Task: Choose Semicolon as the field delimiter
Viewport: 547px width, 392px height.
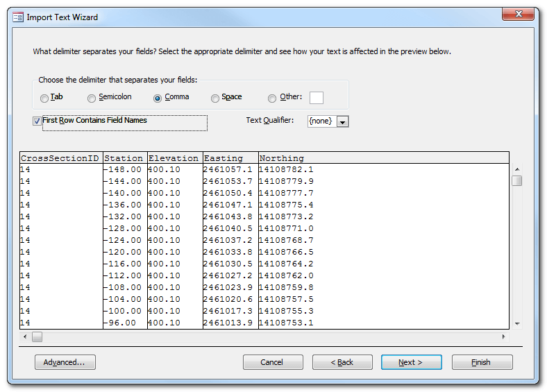Action: point(92,98)
